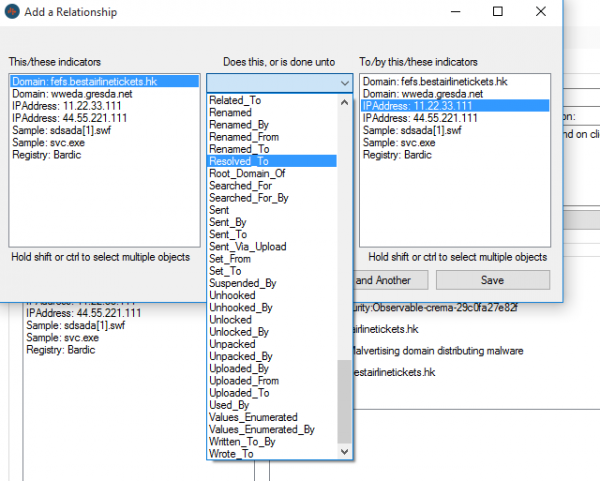The image size is (600, 481).
Task: Choose Resolved_To from the relationship list
Action: tap(272, 161)
